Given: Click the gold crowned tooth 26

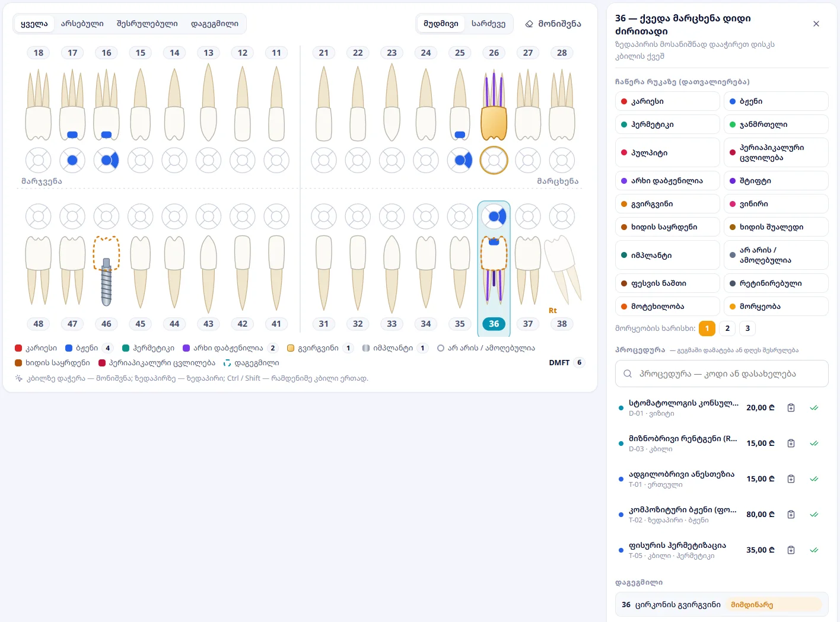Looking at the screenshot, I should (x=494, y=106).
